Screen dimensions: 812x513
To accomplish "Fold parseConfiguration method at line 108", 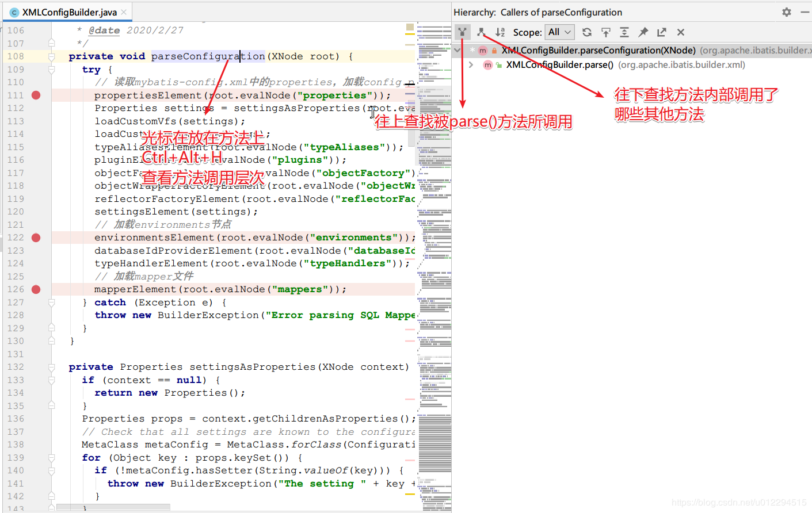I will 51,56.
